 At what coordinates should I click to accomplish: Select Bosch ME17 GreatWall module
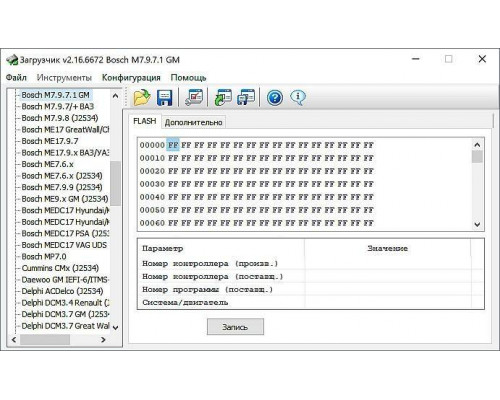[x=65, y=130]
